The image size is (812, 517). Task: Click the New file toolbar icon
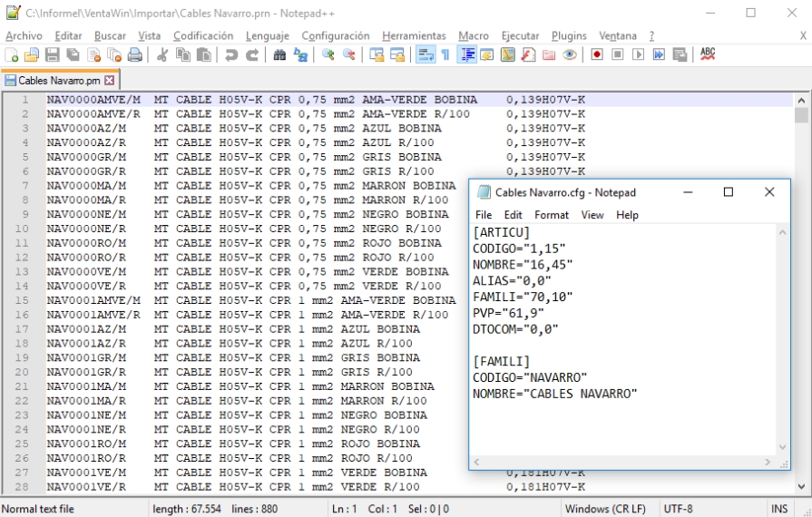pyautogui.click(x=12, y=54)
